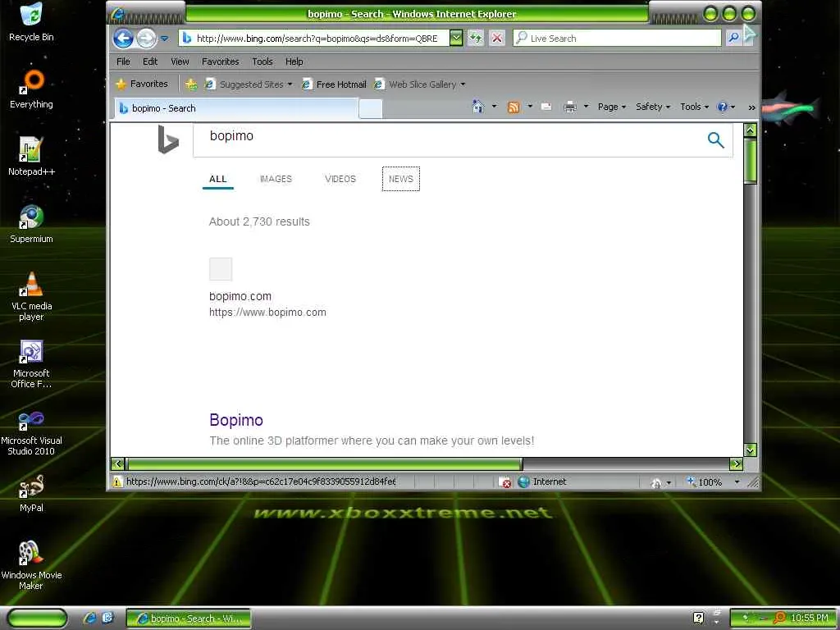Open a new blank tab
Viewport: 840px width, 630px height.
(370, 108)
